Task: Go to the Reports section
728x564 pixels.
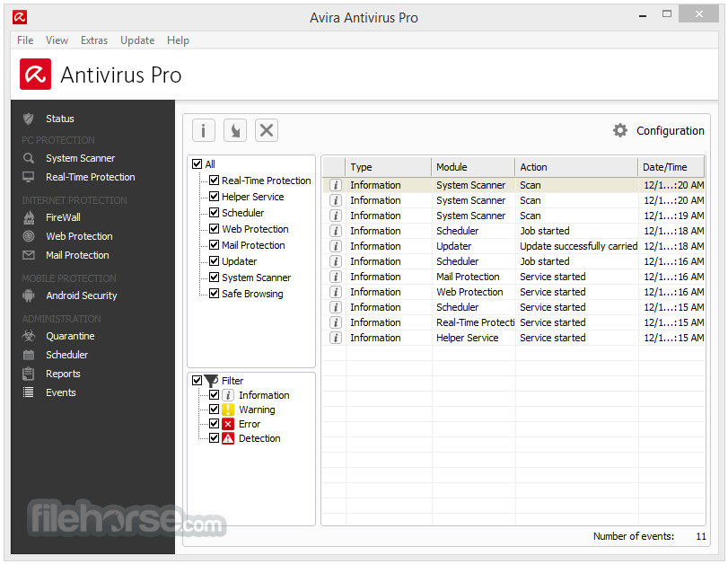Action: 63,374
